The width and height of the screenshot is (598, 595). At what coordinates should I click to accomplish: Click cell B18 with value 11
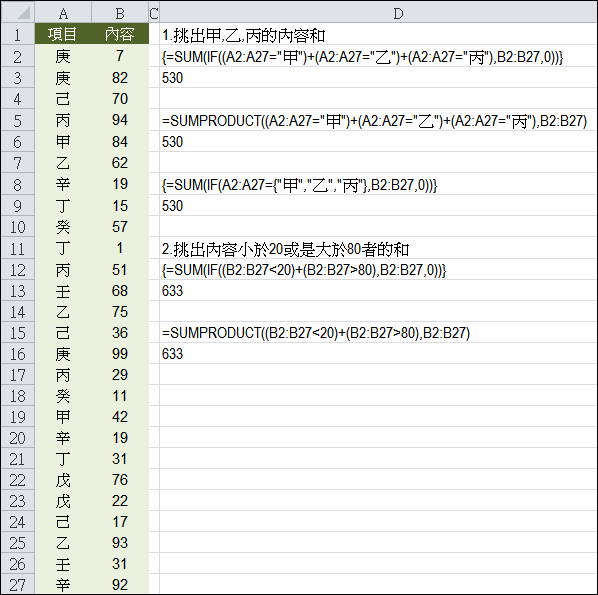pos(120,396)
